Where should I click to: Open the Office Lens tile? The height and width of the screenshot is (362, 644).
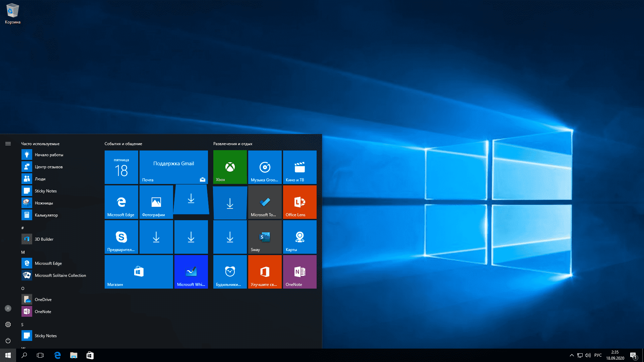point(300,202)
